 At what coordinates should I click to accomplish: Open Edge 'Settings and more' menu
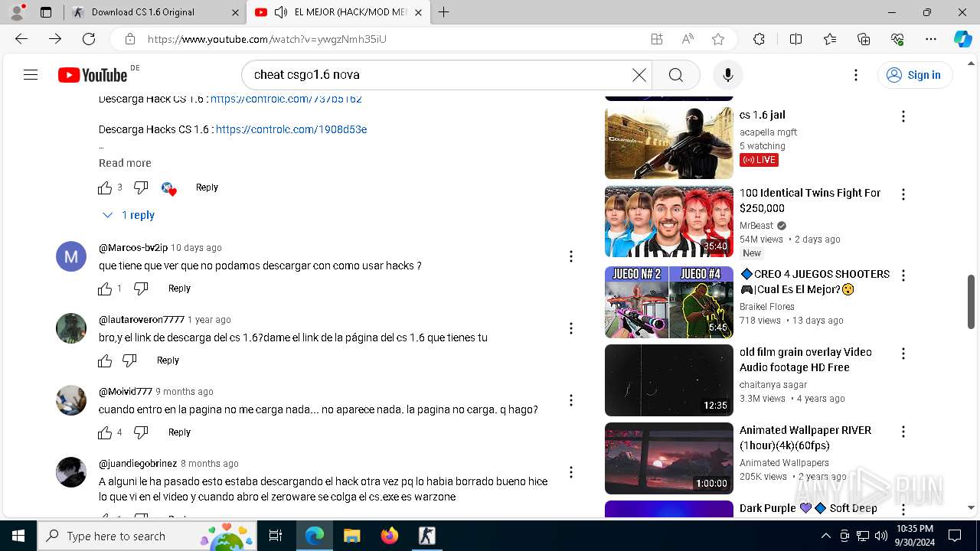931,39
